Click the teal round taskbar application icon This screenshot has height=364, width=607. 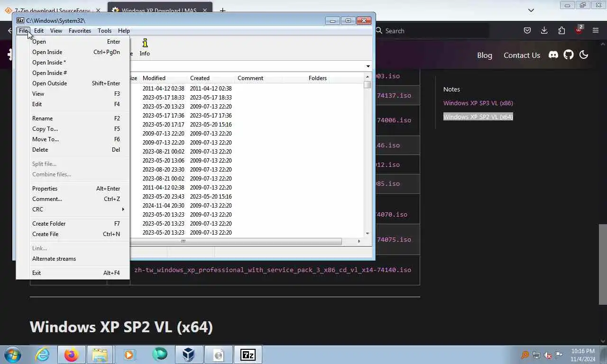pos(159,355)
